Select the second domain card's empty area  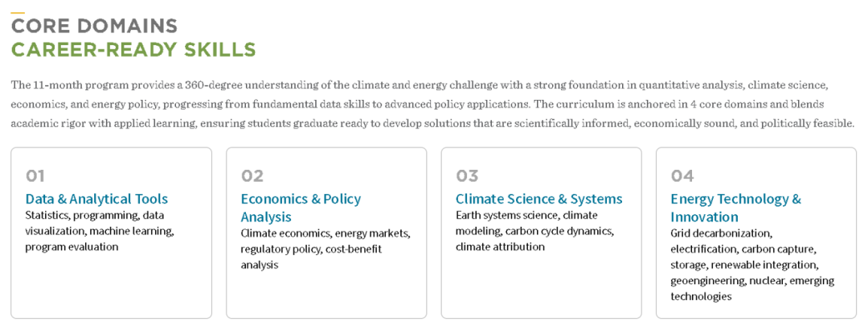click(325, 294)
